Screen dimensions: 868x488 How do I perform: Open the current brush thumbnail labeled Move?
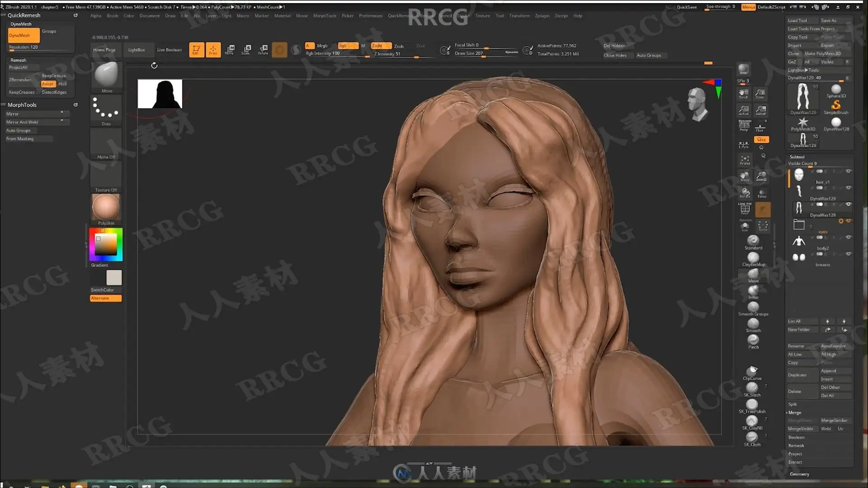tap(107, 77)
